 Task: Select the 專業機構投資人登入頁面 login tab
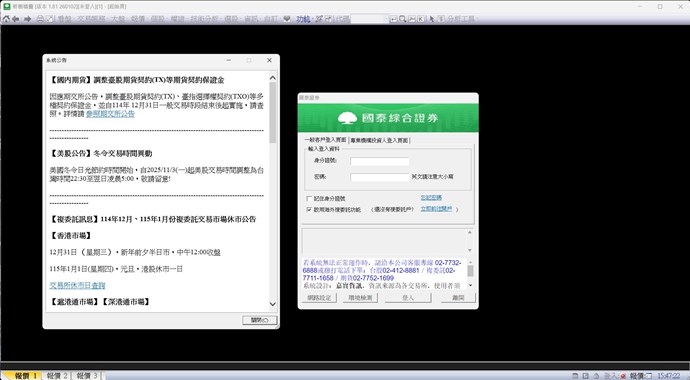coord(379,140)
